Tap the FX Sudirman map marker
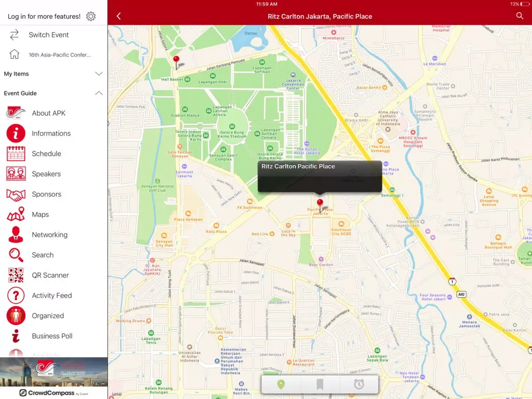Image resolution: width=532 pixels, height=399 pixels. [x=250, y=201]
